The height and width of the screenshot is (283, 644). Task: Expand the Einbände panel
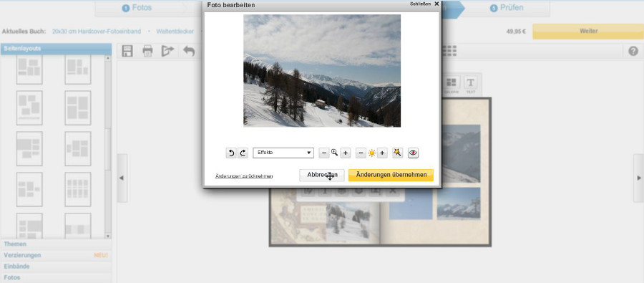(56, 267)
